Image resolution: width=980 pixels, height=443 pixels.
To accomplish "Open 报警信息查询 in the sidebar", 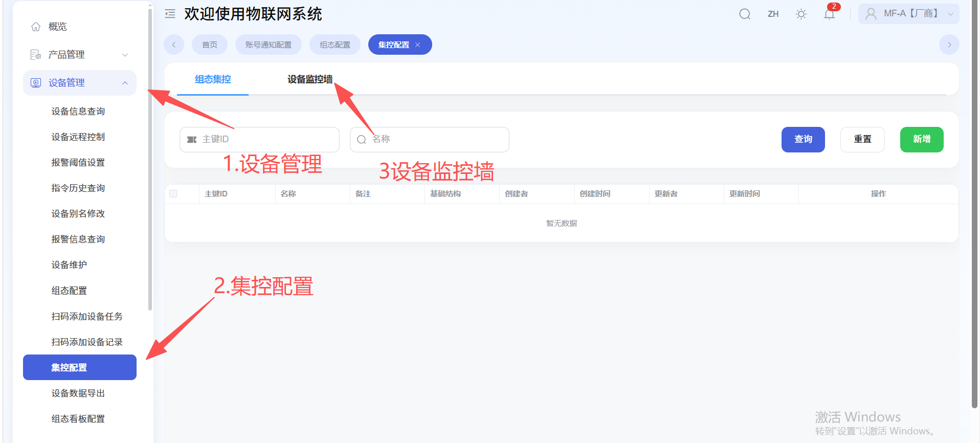I will point(80,239).
